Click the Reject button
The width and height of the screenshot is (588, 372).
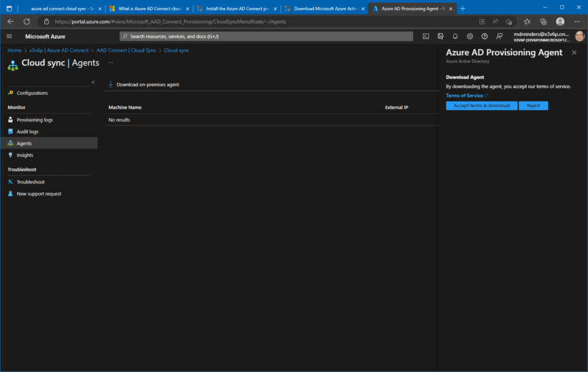(x=533, y=106)
